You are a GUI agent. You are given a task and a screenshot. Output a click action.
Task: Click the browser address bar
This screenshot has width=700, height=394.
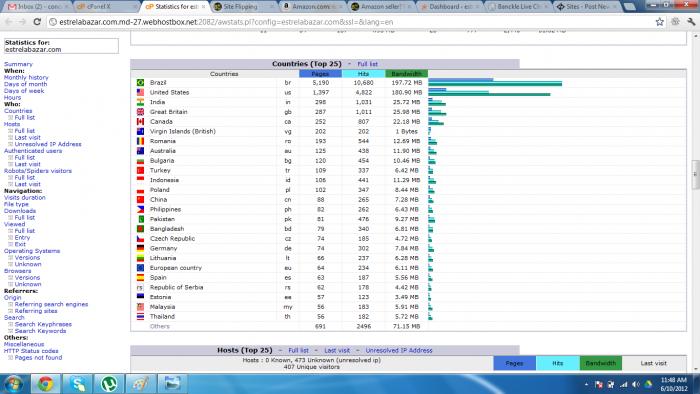coord(348,22)
